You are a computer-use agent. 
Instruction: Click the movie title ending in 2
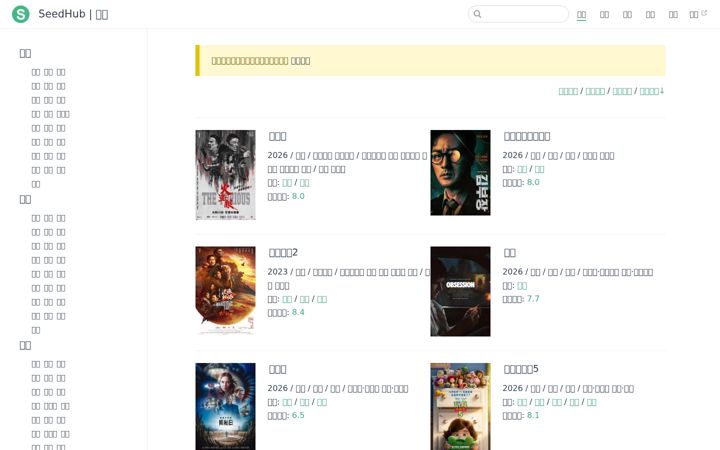click(x=283, y=253)
